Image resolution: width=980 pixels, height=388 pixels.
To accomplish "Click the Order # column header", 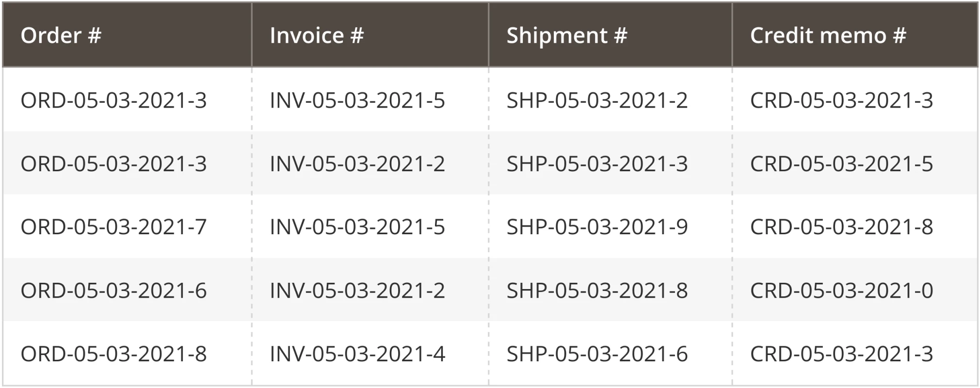I will [x=61, y=35].
